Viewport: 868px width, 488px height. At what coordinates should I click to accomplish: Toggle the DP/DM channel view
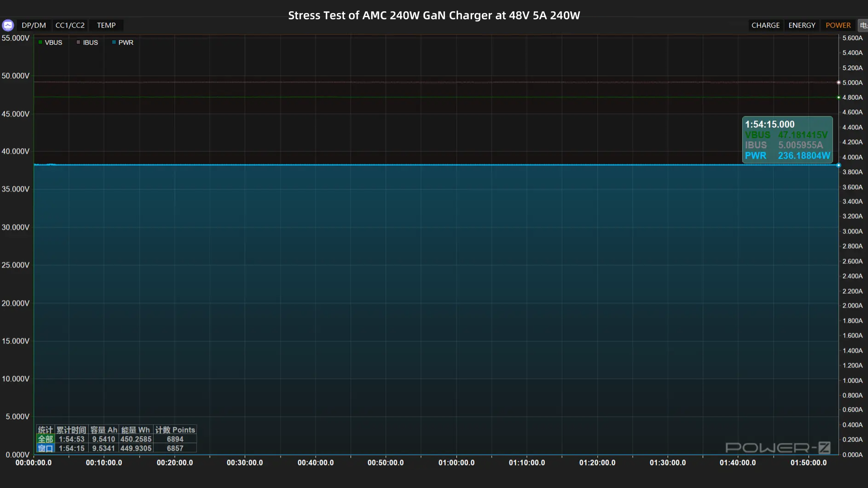tap(33, 25)
